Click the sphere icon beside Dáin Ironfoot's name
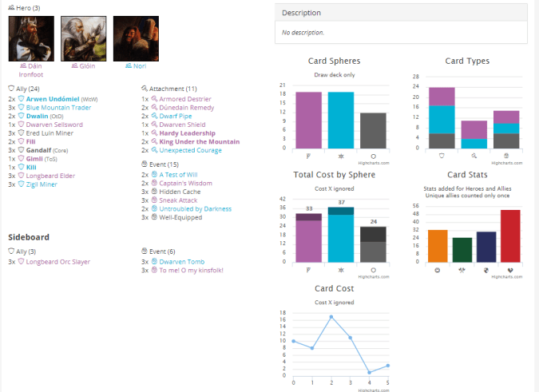This screenshot has width=539, height=392. [23, 66]
